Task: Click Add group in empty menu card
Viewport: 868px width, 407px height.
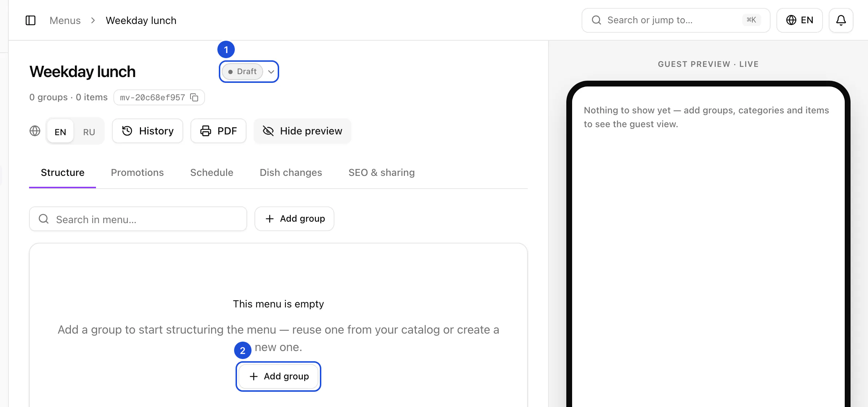Action: pos(278,376)
